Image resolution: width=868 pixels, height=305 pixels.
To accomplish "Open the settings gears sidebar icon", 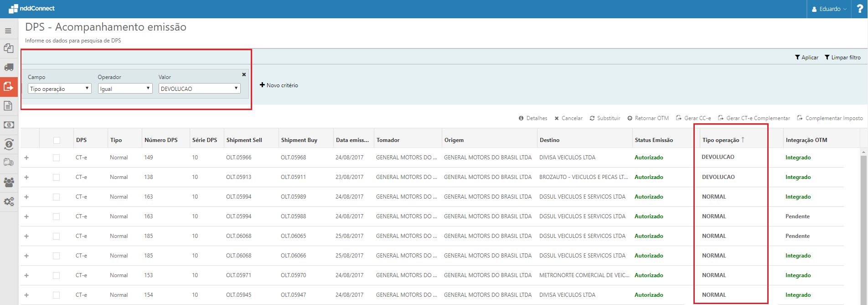I will click(x=9, y=201).
